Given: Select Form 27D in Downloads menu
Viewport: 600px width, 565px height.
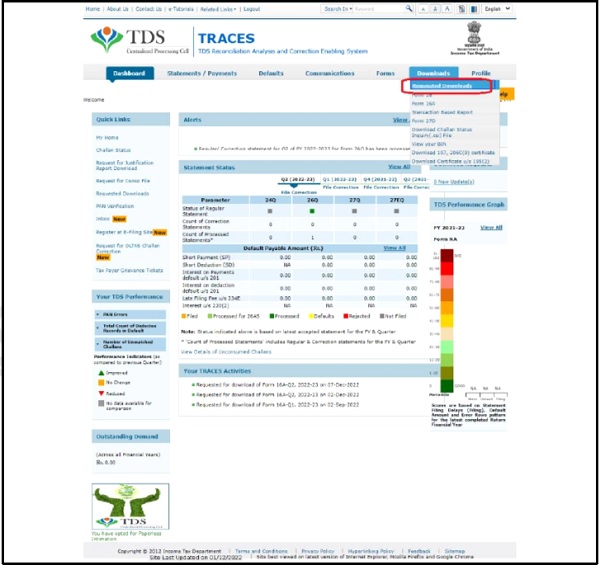Looking at the screenshot, I should point(423,121).
